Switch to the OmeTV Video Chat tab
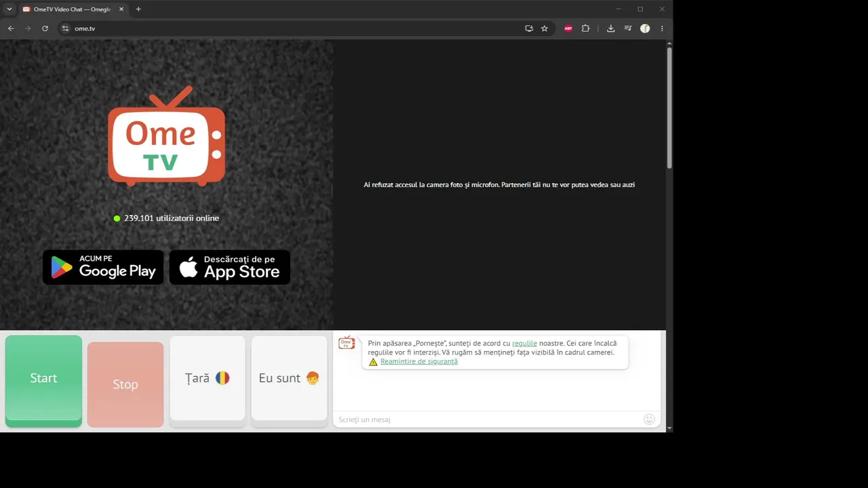Viewport: 868px width, 488px height. click(73, 9)
